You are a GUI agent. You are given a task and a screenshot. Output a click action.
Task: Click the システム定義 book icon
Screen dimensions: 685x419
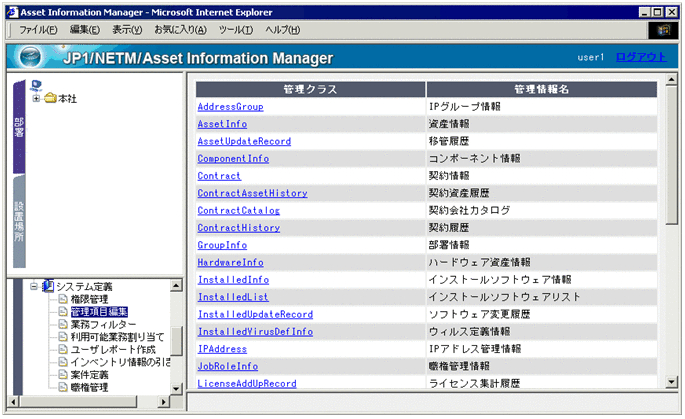click(x=48, y=286)
